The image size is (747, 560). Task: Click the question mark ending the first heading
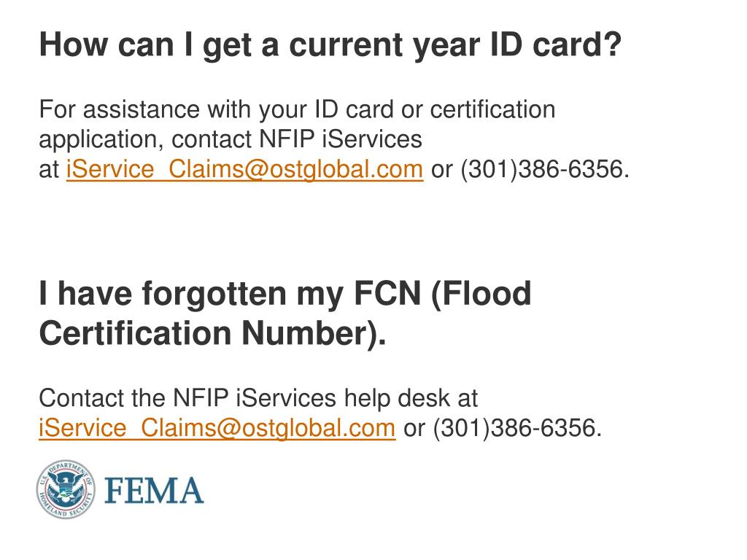tap(612, 44)
